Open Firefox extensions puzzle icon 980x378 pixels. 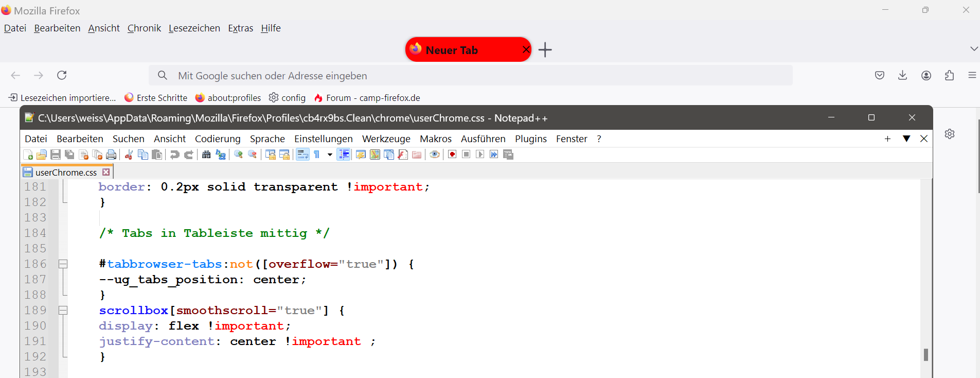pos(949,75)
